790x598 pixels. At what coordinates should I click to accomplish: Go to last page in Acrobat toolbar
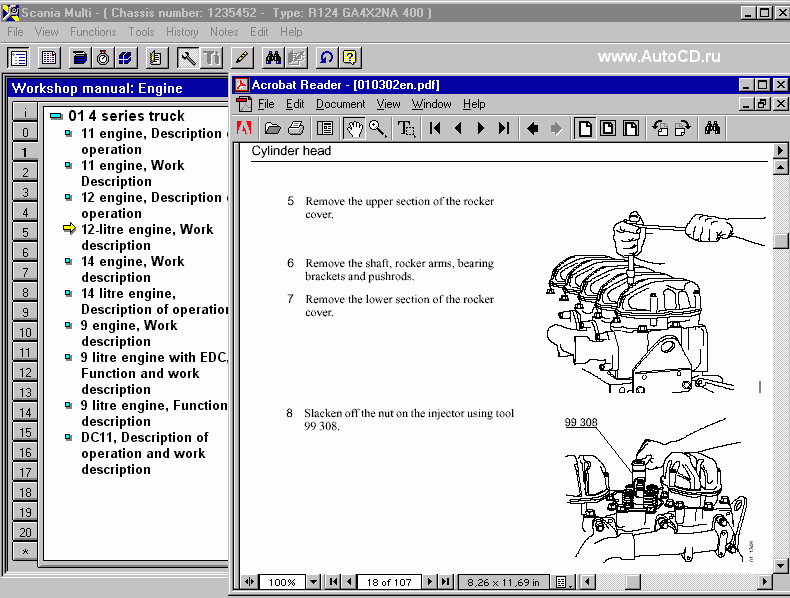(x=504, y=128)
